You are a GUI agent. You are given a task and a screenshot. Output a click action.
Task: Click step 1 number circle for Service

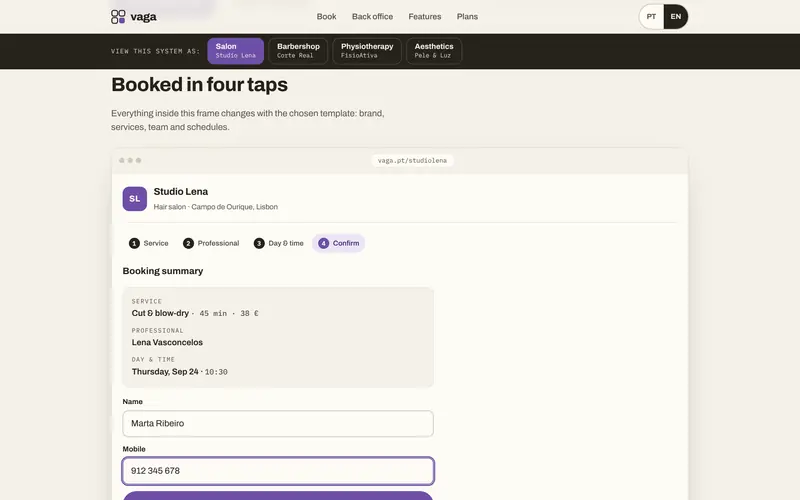[x=134, y=243]
